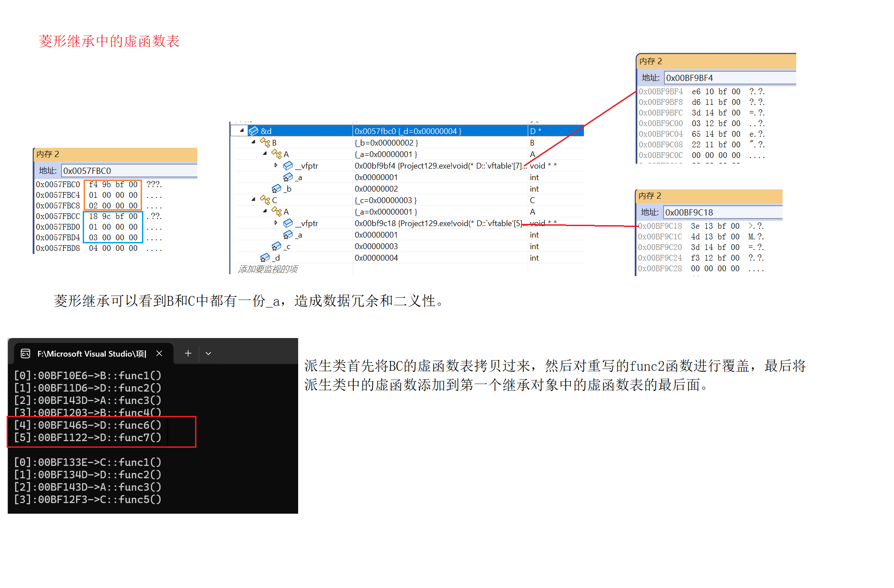This screenshot has width=894, height=588.
Task: Click the add watch item row
Action: [268, 269]
